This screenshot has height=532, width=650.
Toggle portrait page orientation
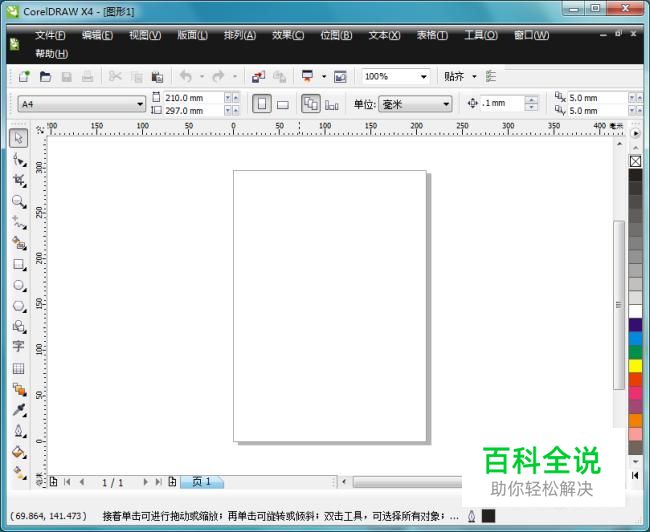pos(262,104)
